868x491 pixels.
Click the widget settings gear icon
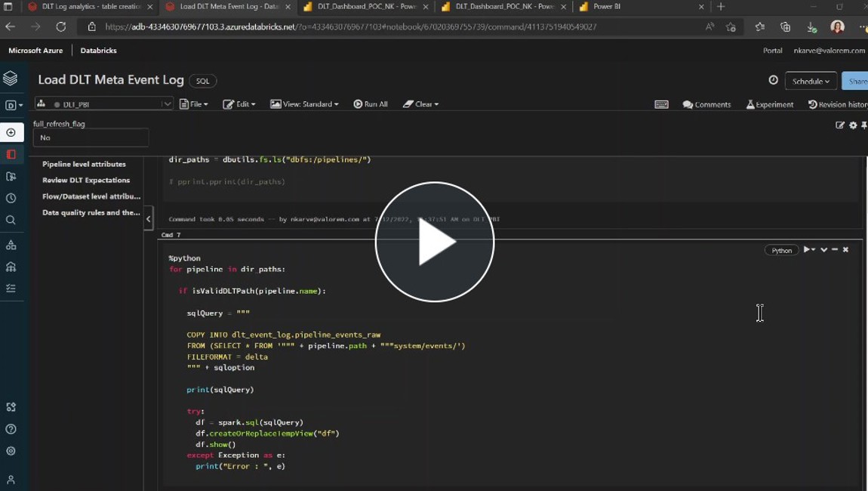pyautogui.click(x=853, y=125)
